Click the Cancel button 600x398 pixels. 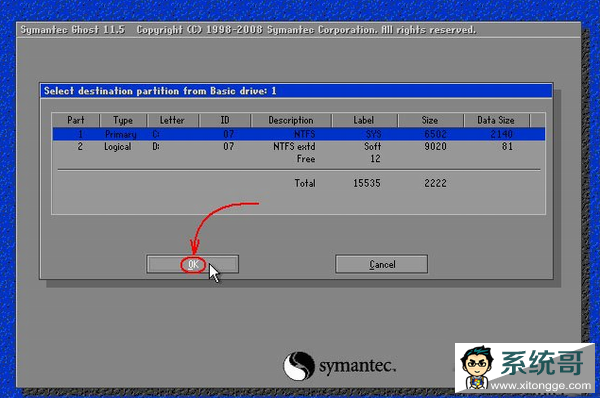(382, 264)
